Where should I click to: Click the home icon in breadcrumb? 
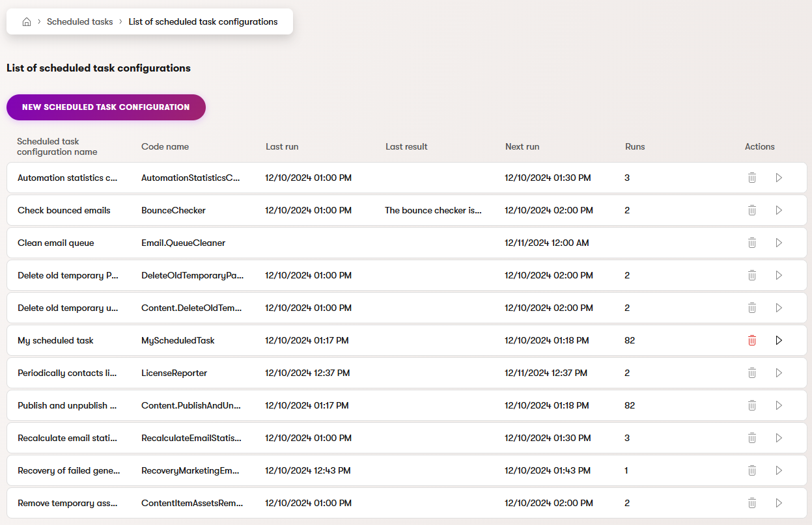coord(27,21)
